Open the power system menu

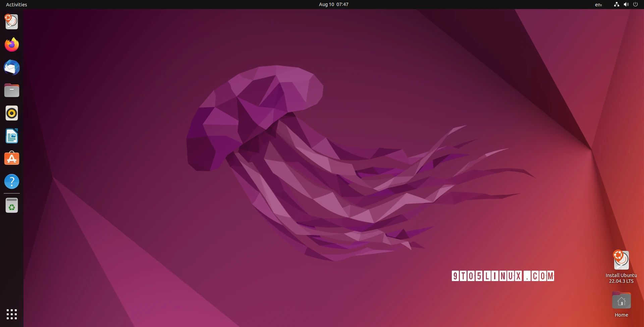coord(636,4)
